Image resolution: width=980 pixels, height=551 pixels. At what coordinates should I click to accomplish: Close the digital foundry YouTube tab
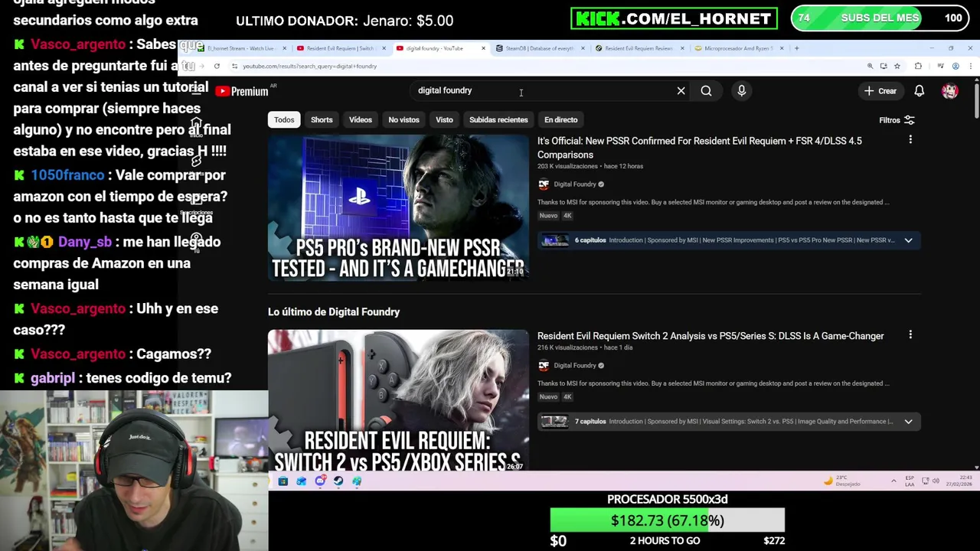tap(483, 48)
